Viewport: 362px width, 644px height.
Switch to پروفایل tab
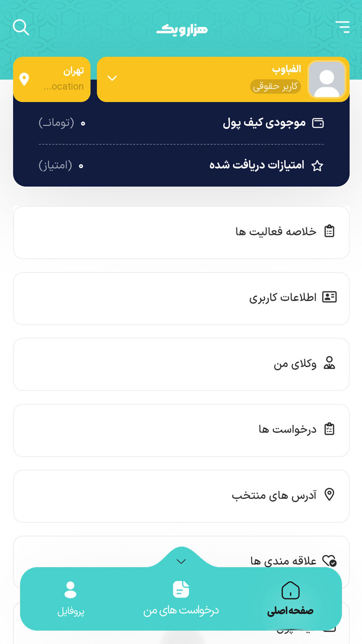click(71, 599)
